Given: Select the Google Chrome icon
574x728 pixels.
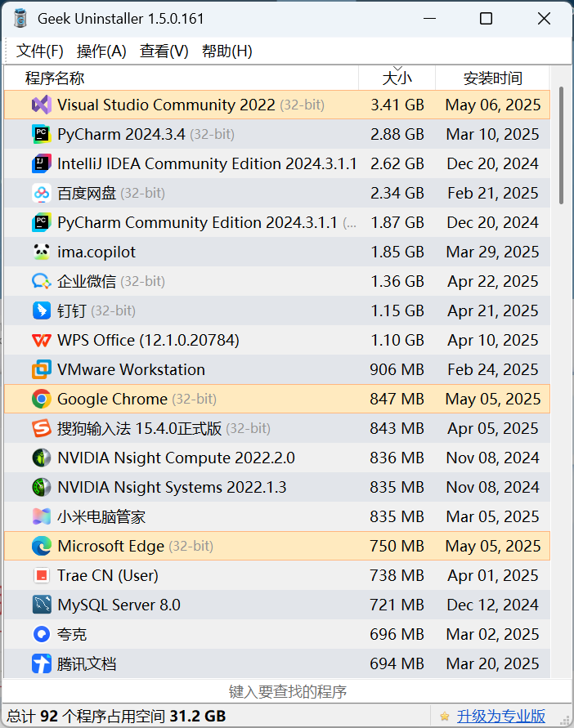Looking at the screenshot, I should point(42,399).
